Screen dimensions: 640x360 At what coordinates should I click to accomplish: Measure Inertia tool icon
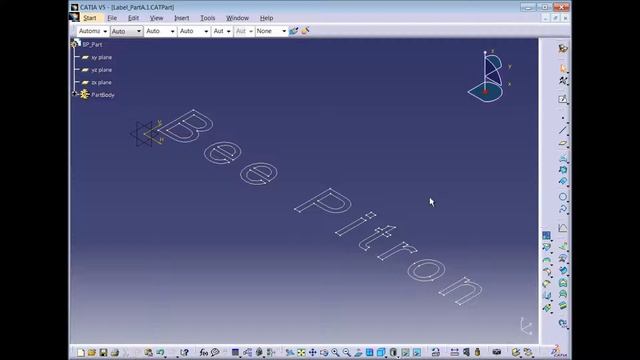[477, 352]
